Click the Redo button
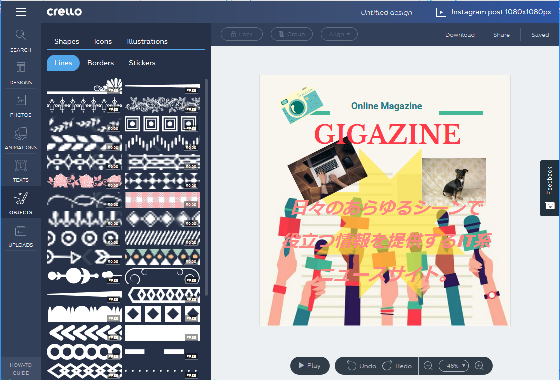Image resolution: width=560 pixels, height=380 pixels. click(397, 366)
